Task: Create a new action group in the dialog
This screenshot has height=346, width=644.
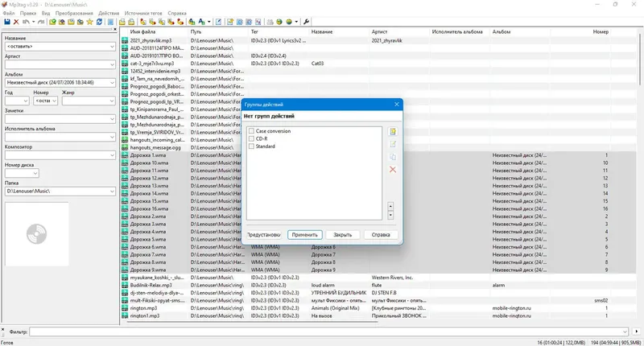Action: pos(393,132)
